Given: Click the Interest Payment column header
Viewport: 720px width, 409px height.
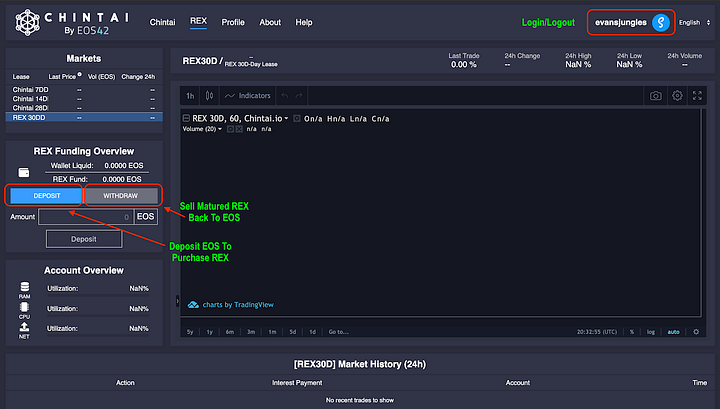Looking at the screenshot, I should click(297, 382).
